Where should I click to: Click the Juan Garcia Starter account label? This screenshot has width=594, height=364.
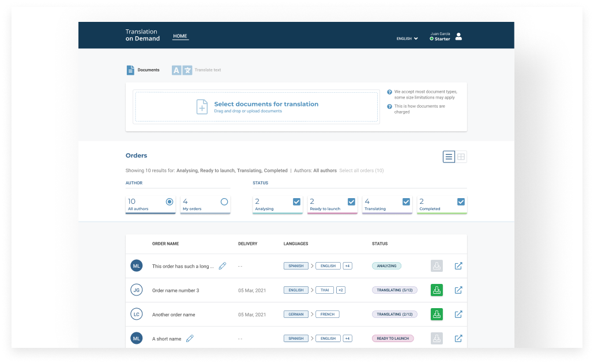440,36
